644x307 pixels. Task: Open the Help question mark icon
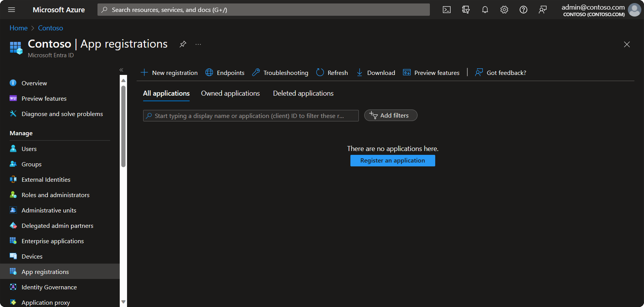pyautogui.click(x=523, y=10)
